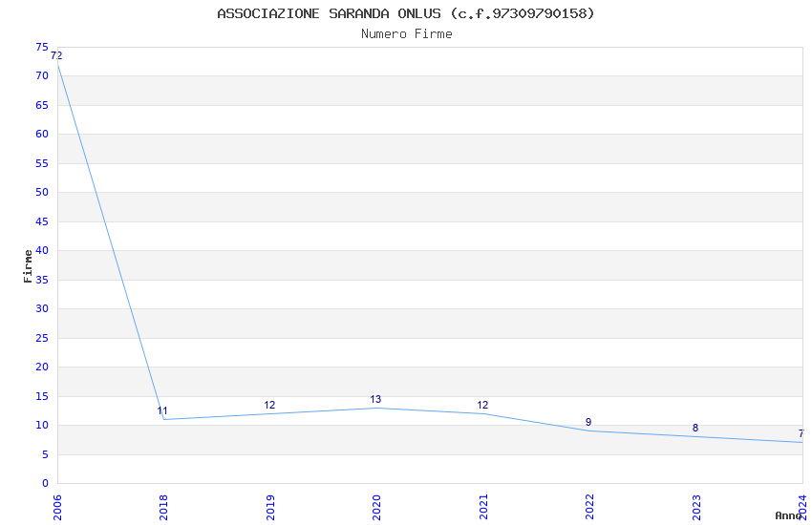Click the x-axis year label 2022

point(589,508)
